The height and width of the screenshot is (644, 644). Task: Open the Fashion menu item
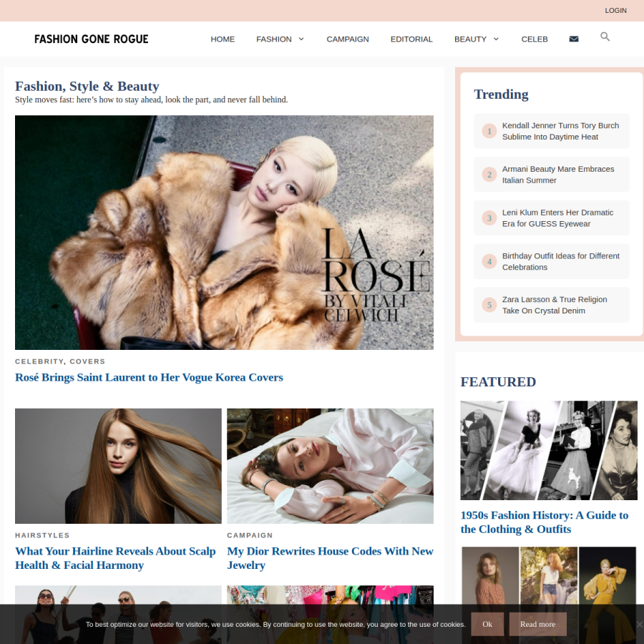[274, 39]
